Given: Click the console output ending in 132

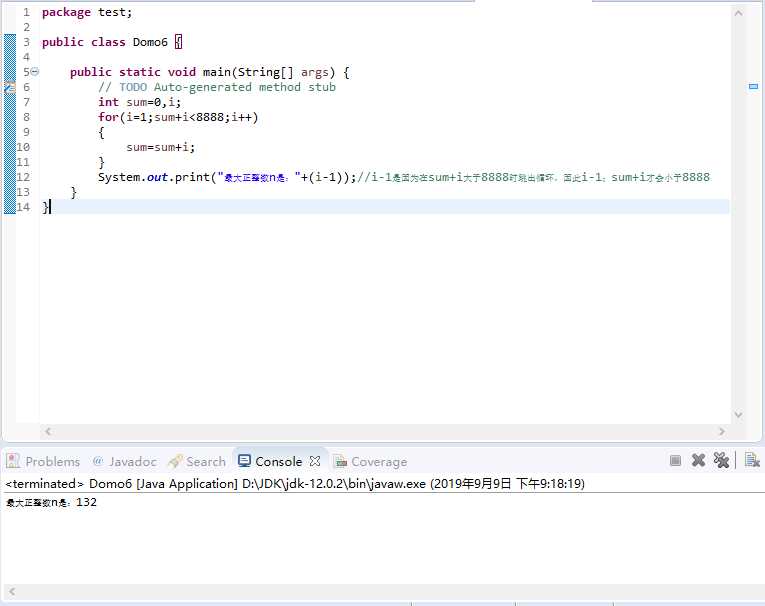Looking at the screenshot, I should coord(51,502).
